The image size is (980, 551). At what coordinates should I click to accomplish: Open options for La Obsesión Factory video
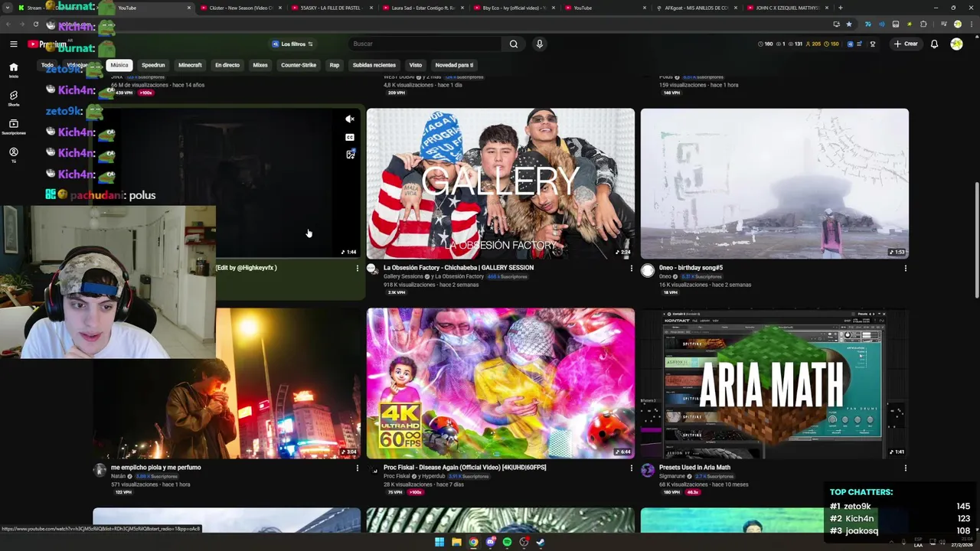(x=631, y=269)
